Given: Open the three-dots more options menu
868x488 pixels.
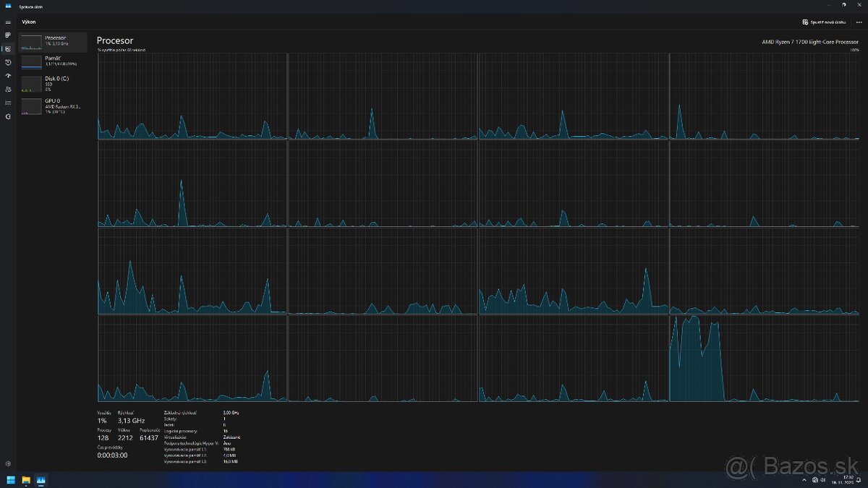Looking at the screenshot, I should [859, 22].
